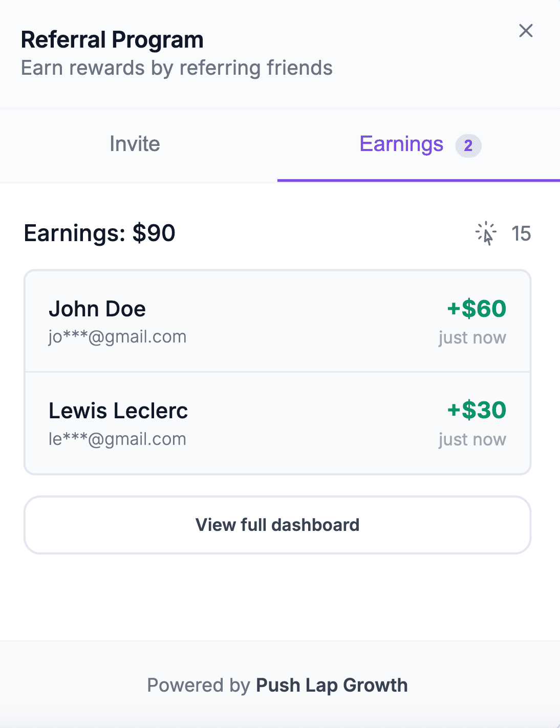Open the View full dashboard button
The width and height of the screenshot is (560, 728).
[277, 525]
